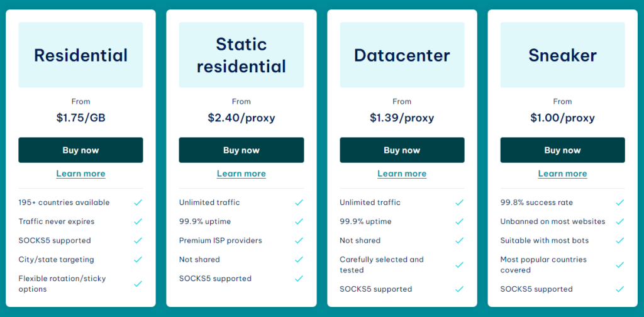Buy the Datacenter proxy plan

pos(402,150)
